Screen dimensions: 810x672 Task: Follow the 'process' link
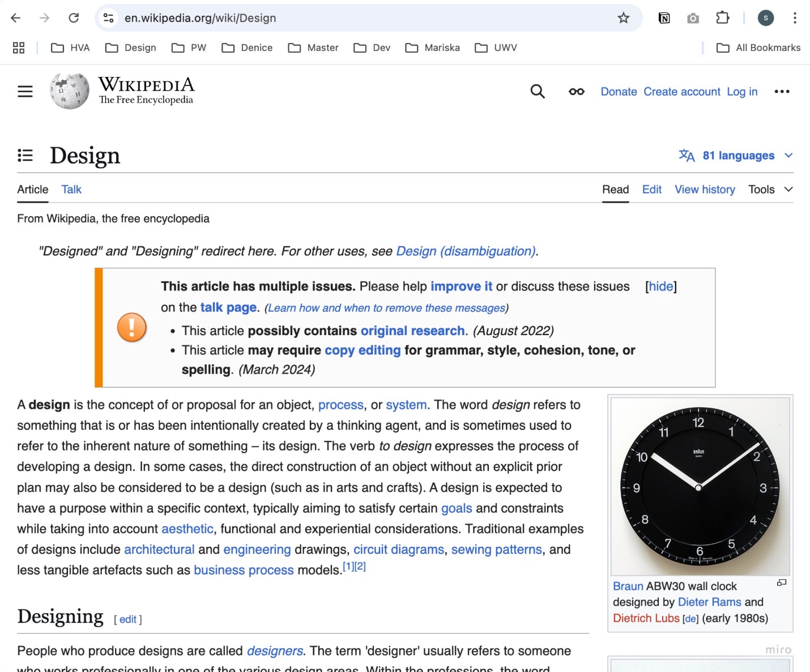tap(341, 405)
